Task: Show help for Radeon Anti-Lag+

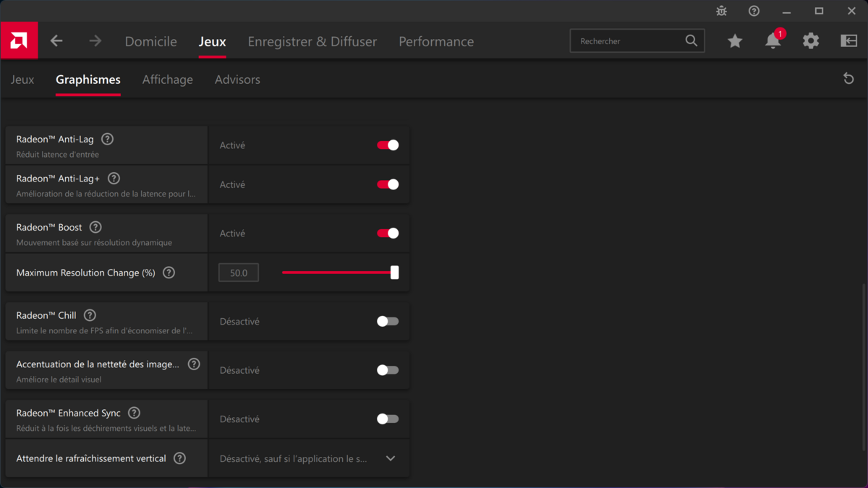Action: coord(114,178)
